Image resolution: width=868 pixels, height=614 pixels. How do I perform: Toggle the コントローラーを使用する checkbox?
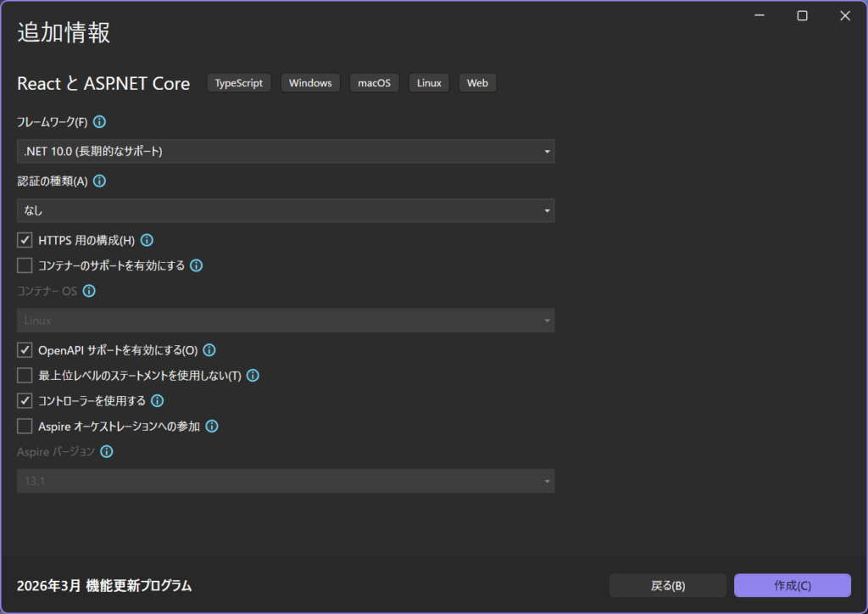[x=25, y=401]
